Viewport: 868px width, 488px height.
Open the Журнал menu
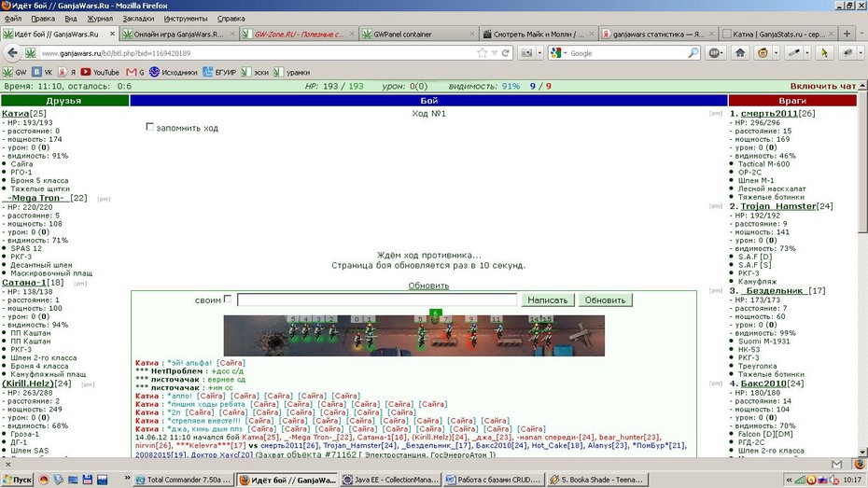coord(100,19)
